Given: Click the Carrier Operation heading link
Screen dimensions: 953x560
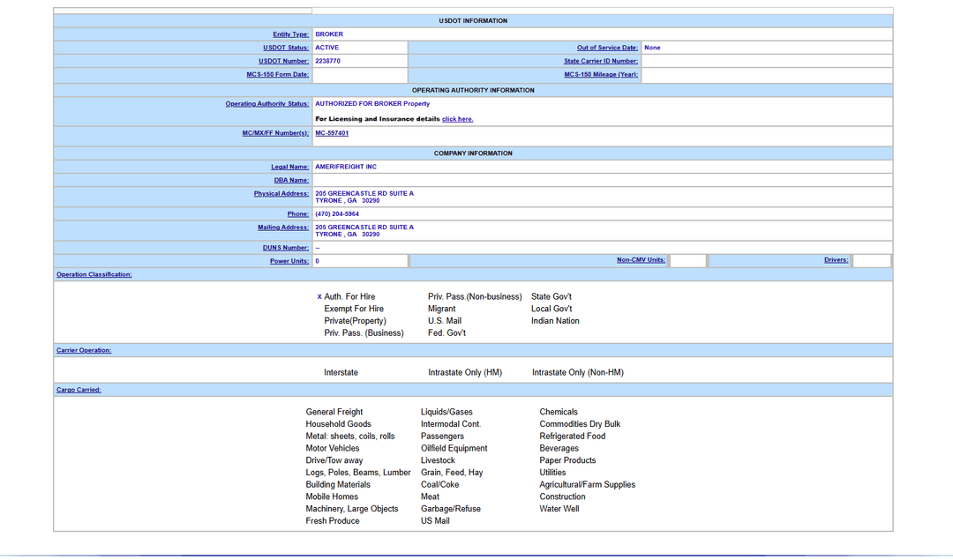Looking at the screenshot, I should pos(84,350).
